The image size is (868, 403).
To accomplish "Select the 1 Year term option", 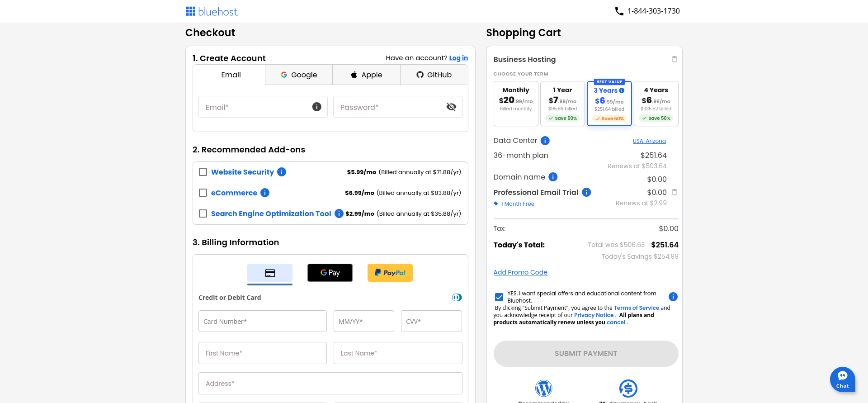I will [x=563, y=104].
